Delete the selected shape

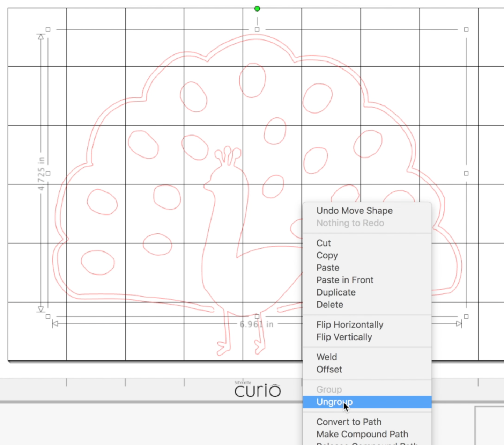tap(329, 305)
